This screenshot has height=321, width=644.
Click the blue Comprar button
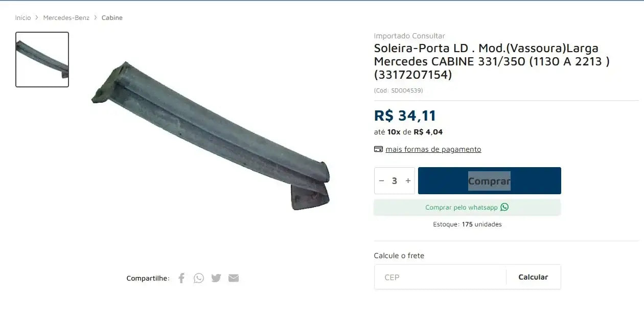[489, 180]
